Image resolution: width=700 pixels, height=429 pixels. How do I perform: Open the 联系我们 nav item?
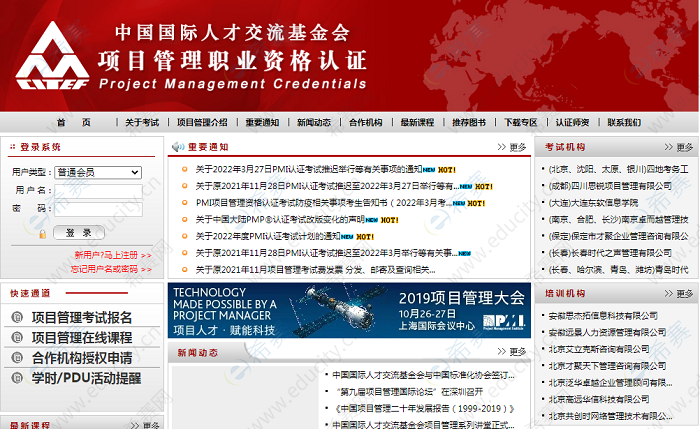point(624,122)
